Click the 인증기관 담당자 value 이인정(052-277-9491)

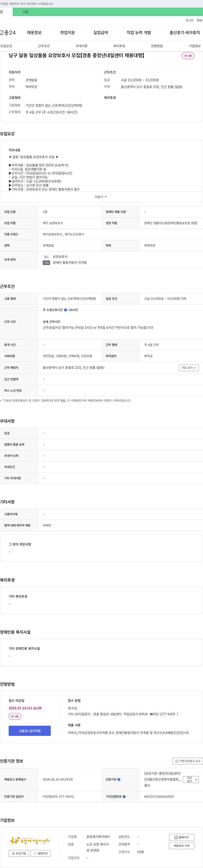58,797
